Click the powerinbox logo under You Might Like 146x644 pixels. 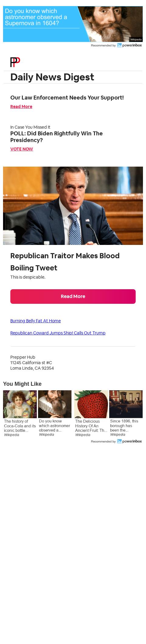pyautogui.click(x=129, y=441)
